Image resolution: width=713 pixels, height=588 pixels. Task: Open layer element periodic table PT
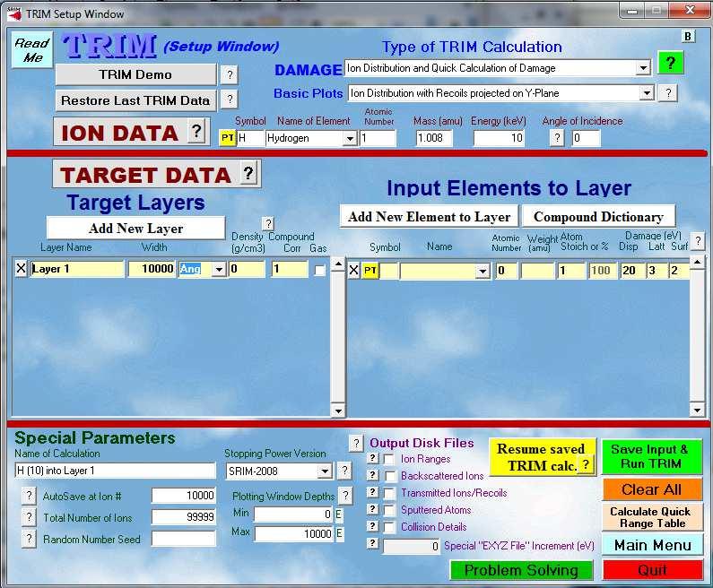(x=370, y=271)
